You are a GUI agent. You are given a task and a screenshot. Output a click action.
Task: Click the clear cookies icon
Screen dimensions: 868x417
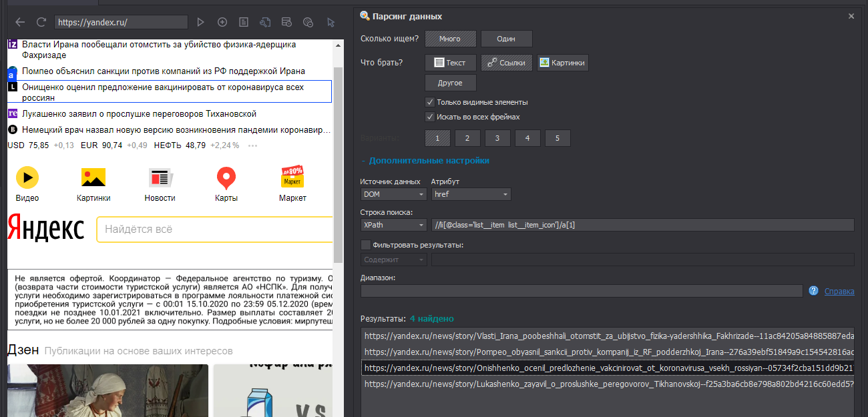308,22
